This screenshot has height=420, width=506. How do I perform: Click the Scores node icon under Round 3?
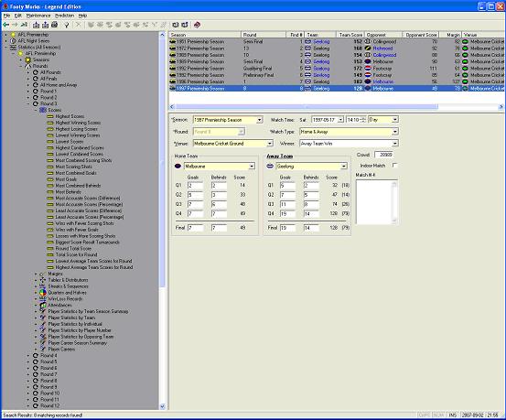point(43,110)
